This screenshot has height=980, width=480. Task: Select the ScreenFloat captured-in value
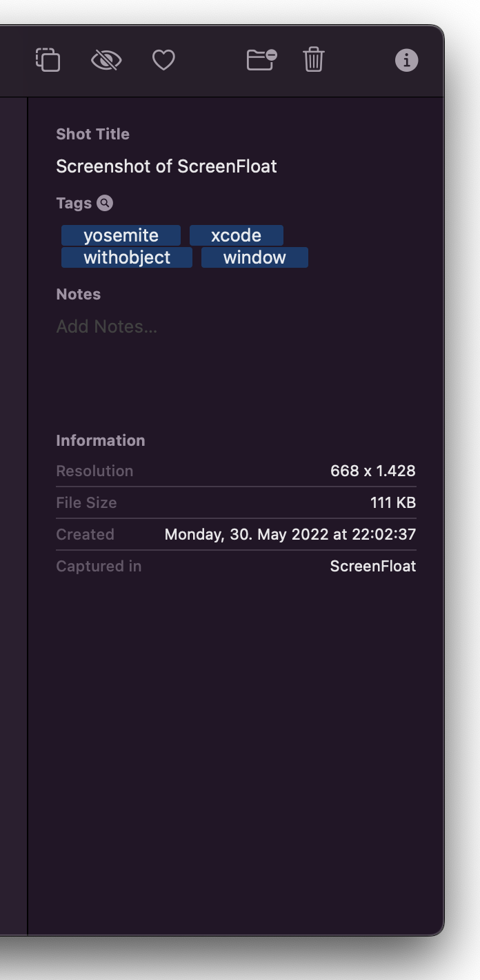click(x=373, y=566)
